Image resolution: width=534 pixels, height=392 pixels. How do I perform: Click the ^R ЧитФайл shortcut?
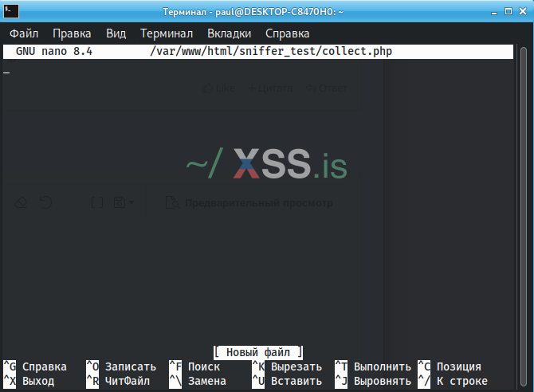[118, 381]
